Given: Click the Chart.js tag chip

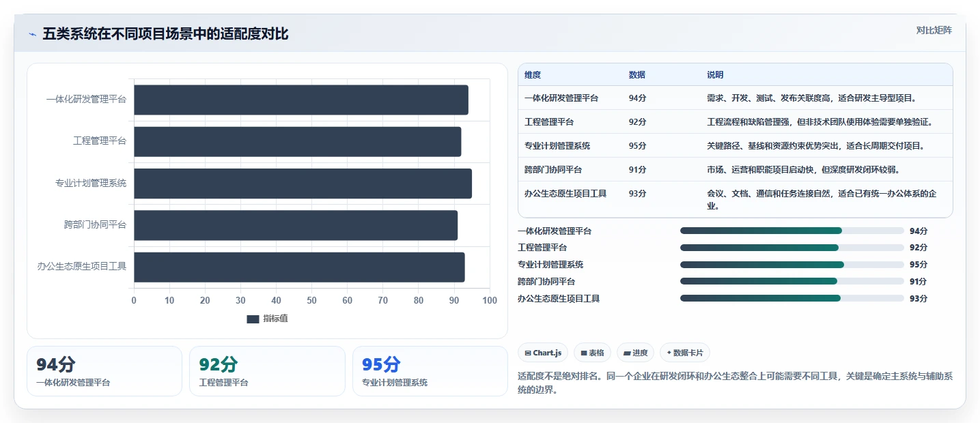Looking at the screenshot, I should tap(543, 353).
